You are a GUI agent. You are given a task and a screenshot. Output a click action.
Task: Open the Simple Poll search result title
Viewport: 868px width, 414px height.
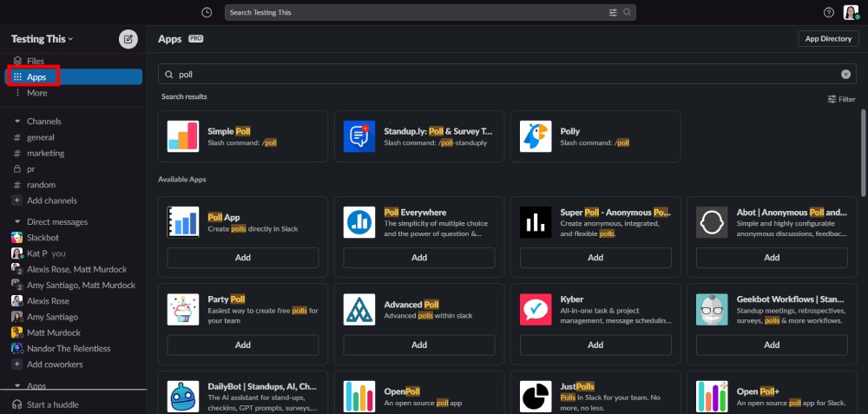(x=228, y=131)
